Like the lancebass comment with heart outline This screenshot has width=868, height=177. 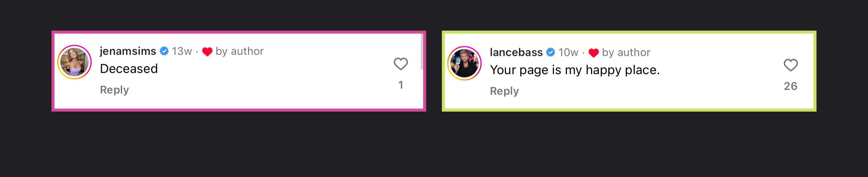coord(791,65)
